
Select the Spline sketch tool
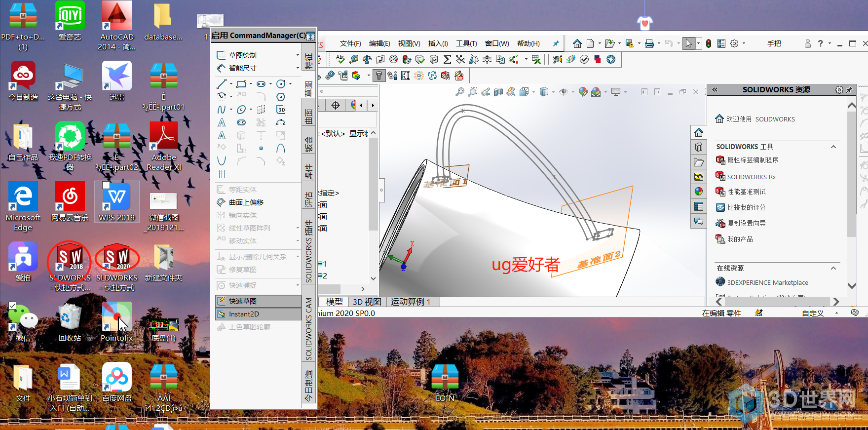222,110
